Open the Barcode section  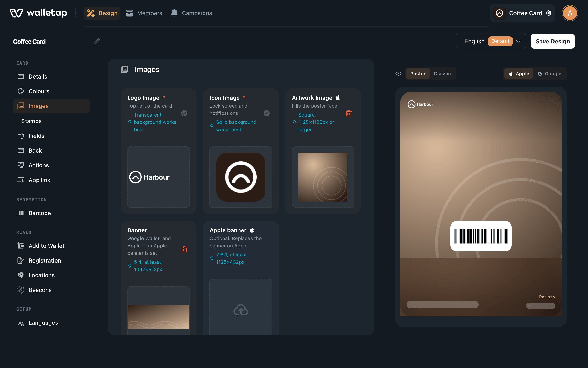click(51, 213)
